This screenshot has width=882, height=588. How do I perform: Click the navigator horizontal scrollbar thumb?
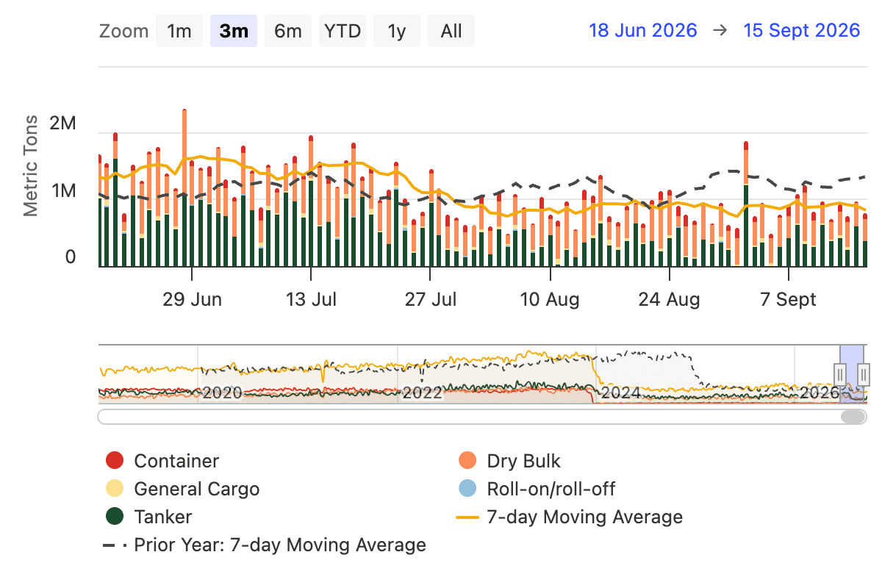click(x=853, y=417)
